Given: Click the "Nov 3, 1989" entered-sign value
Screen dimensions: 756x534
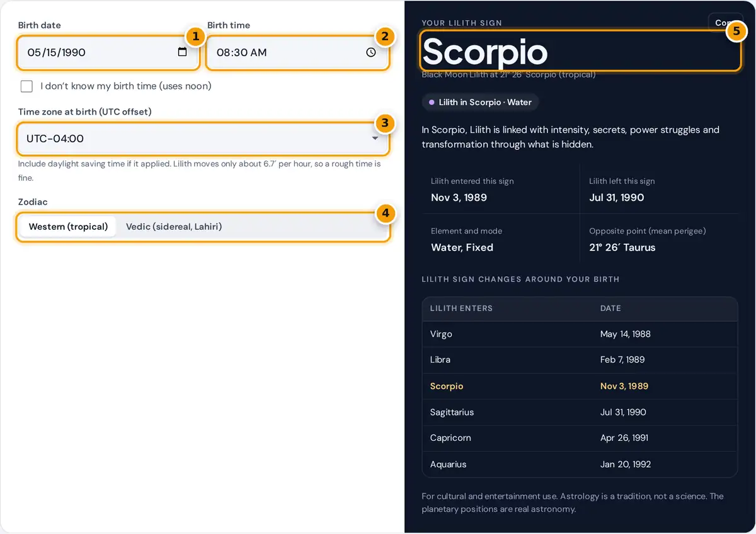Looking at the screenshot, I should 459,198.
